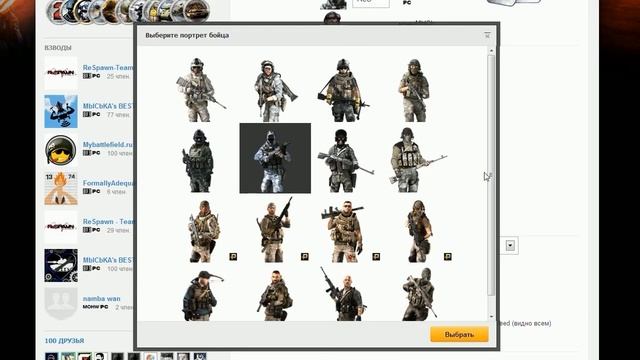Select the kneeling hooded sniper portrait
The image size is (640, 360).
419,294
